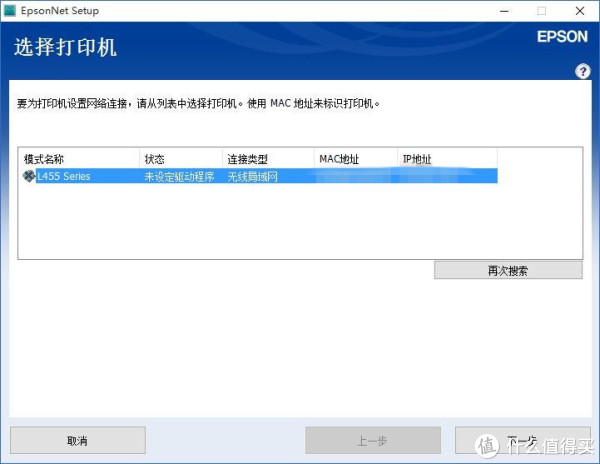Viewport: 600px width, 464px height.
Task: Click the 下一步 next step button
Action: click(523, 440)
